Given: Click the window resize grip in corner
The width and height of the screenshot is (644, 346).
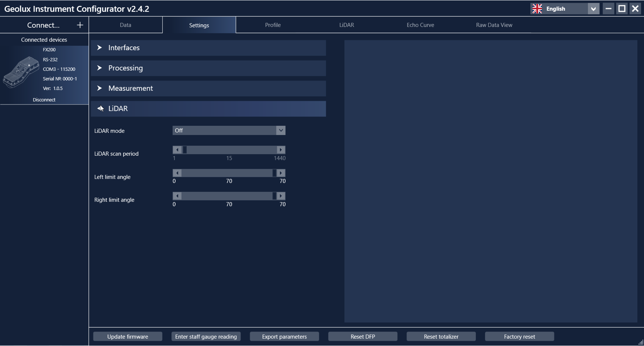Looking at the screenshot, I should coord(641,342).
